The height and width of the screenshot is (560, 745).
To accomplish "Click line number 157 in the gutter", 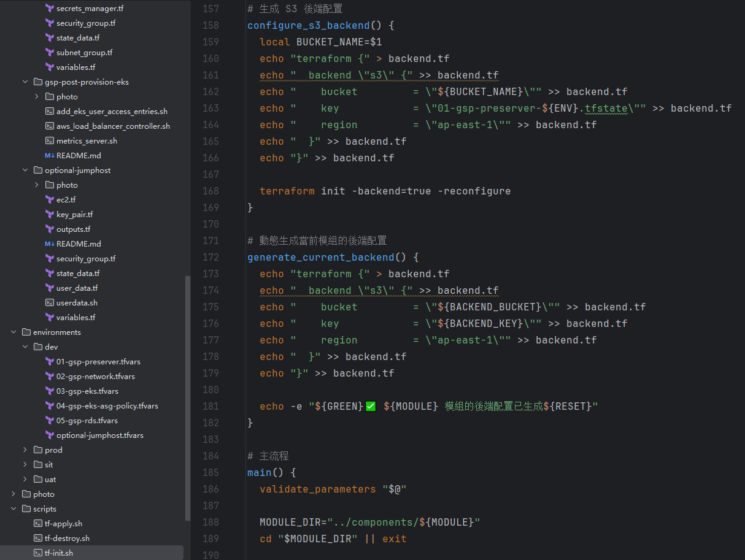I will pyautogui.click(x=210, y=9).
